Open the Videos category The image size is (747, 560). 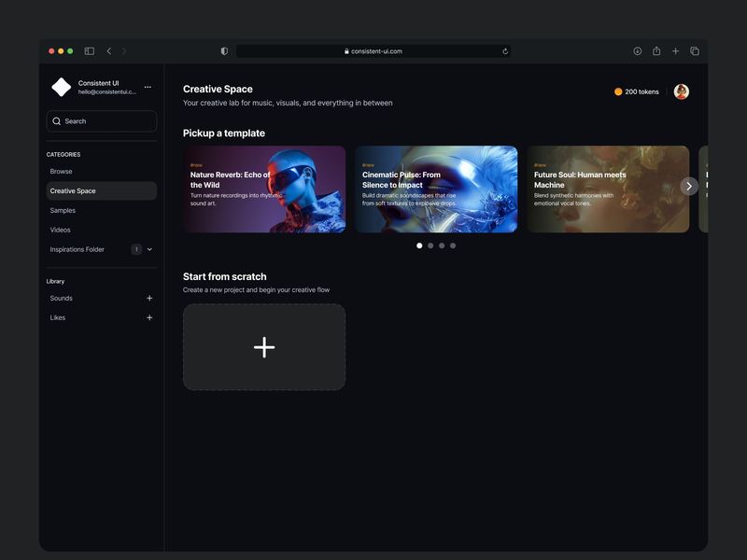point(61,230)
